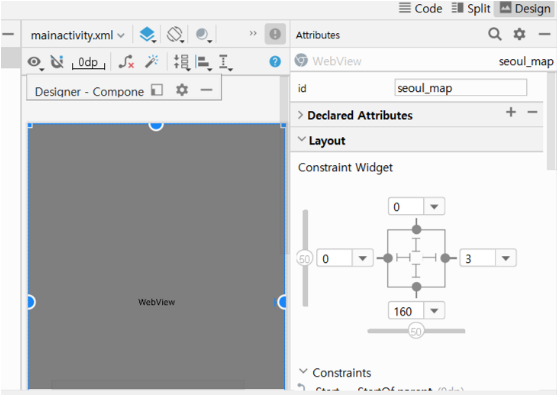The height and width of the screenshot is (395, 557).
Task: Click the top margin value field
Action: [406, 206]
